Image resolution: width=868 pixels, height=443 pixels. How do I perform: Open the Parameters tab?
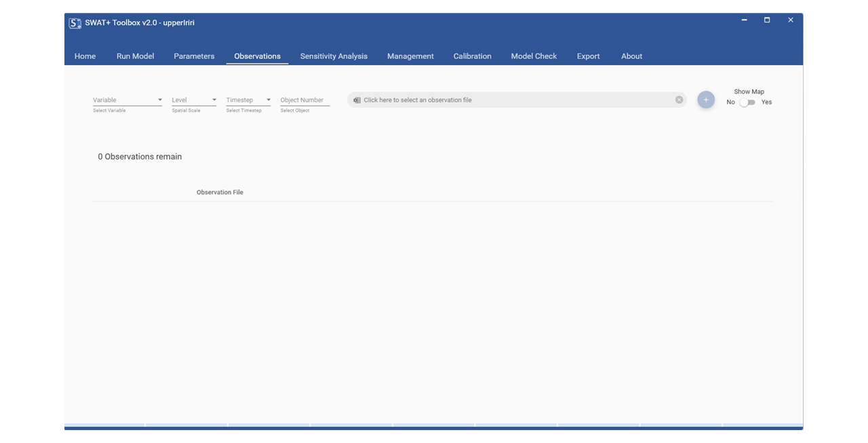194,56
